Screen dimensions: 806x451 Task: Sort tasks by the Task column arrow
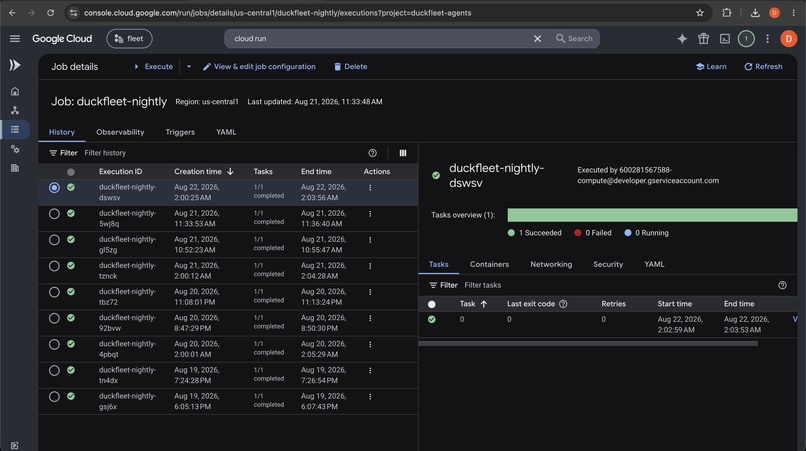(x=484, y=304)
